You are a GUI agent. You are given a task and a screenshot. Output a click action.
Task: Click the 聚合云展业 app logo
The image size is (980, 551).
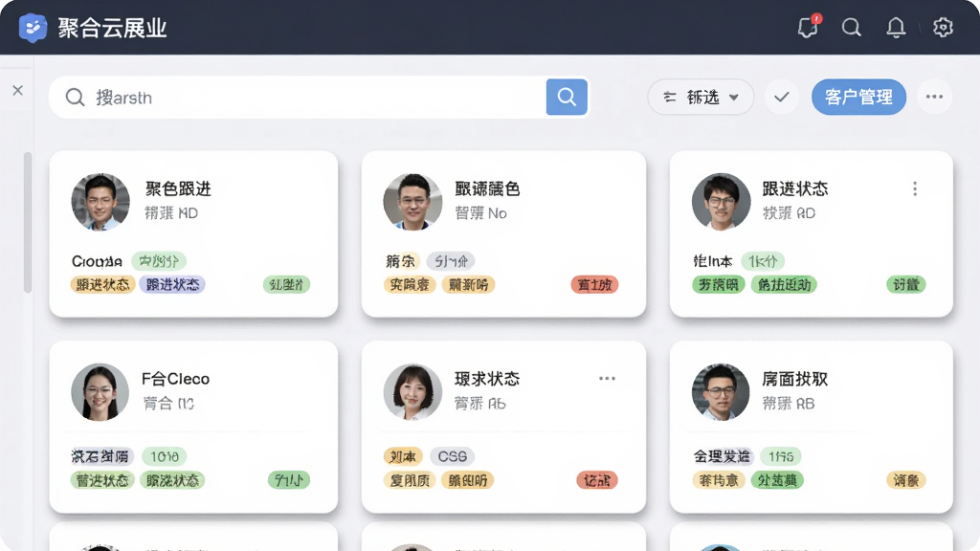[x=33, y=28]
